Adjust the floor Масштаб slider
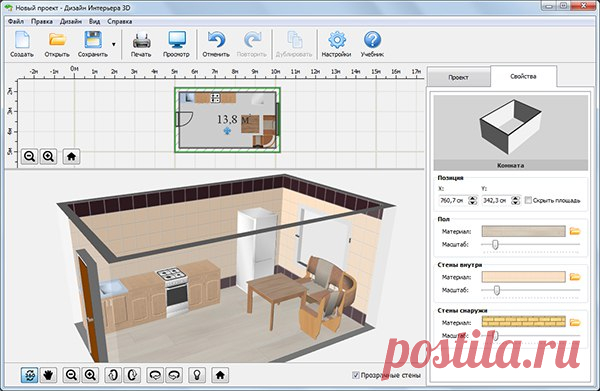This screenshot has height=391, width=600. click(x=530, y=244)
